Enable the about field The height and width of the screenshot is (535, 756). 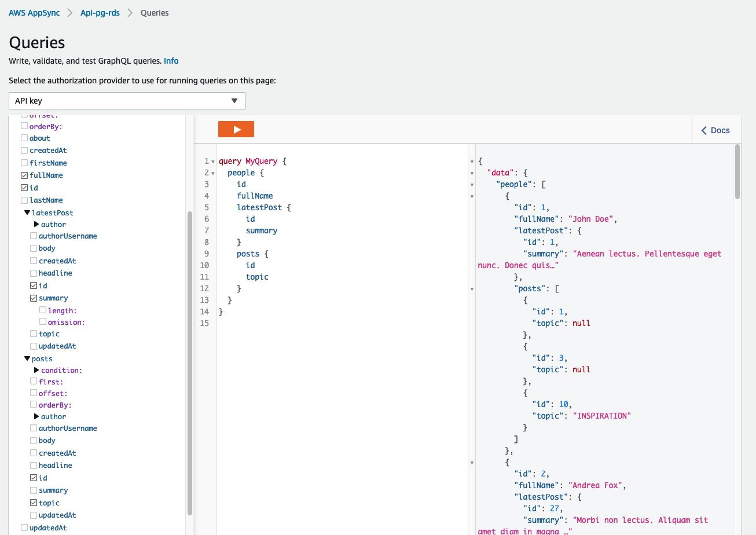tap(24, 138)
